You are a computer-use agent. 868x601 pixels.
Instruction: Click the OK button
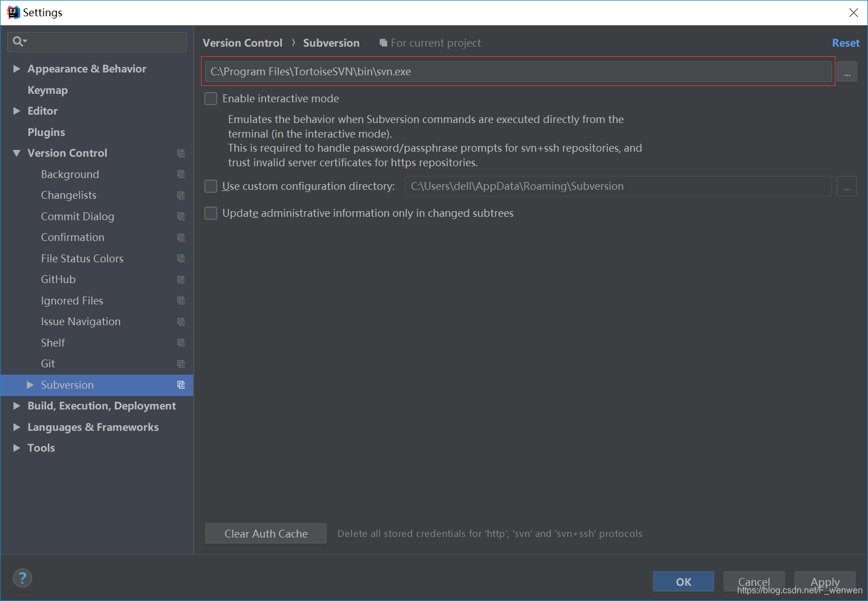[683, 581]
